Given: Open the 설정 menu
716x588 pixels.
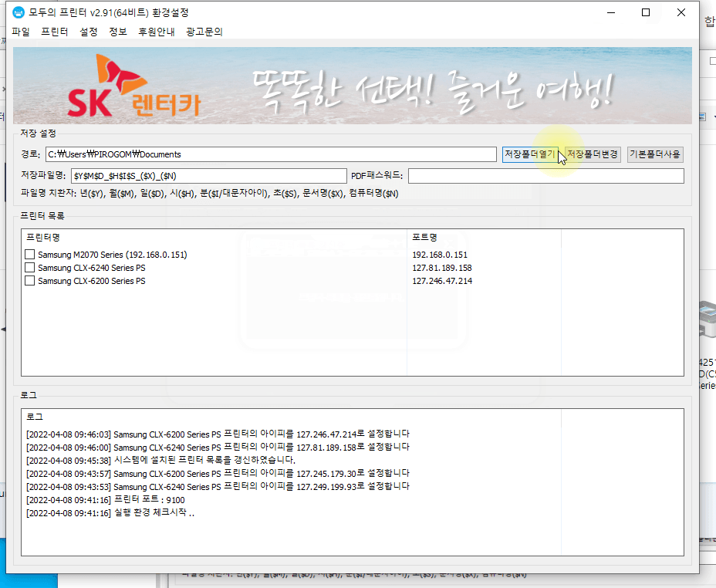Looking at the screenshot, I should coord(89,32).
